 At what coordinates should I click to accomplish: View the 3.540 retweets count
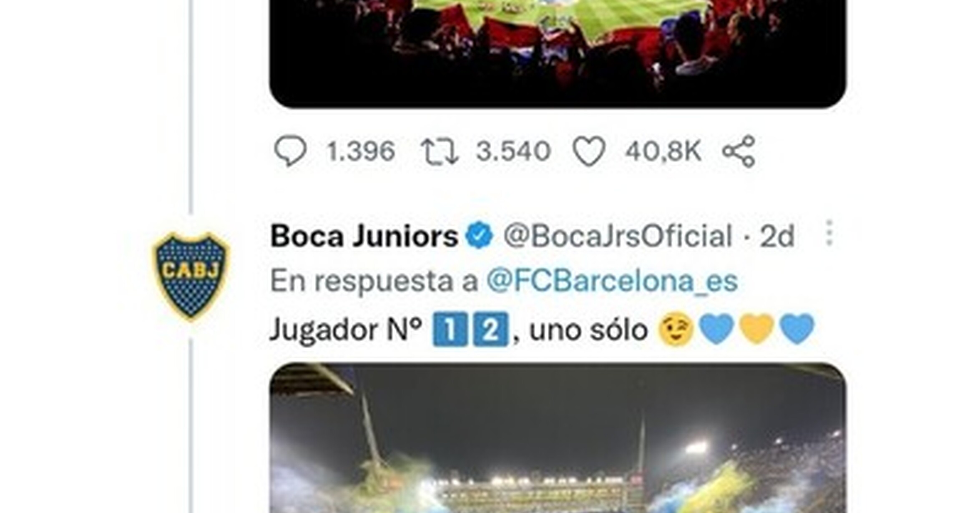pos(513,151)
